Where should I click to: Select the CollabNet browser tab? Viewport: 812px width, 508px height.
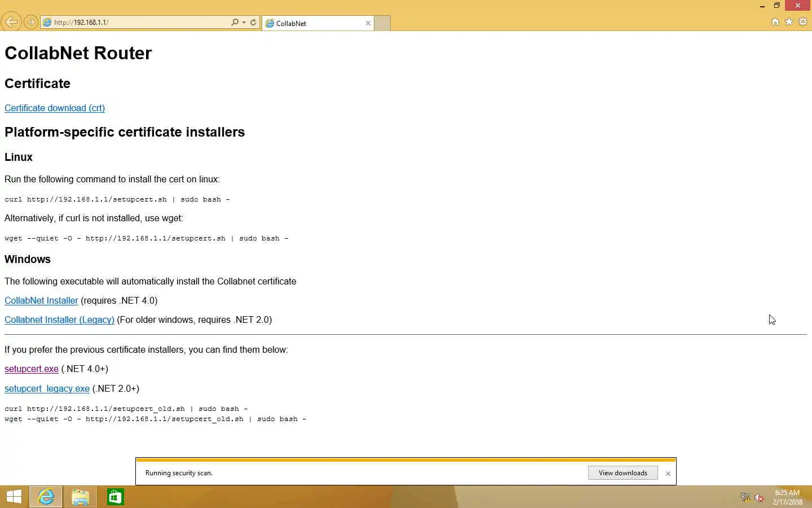(318, 23)
